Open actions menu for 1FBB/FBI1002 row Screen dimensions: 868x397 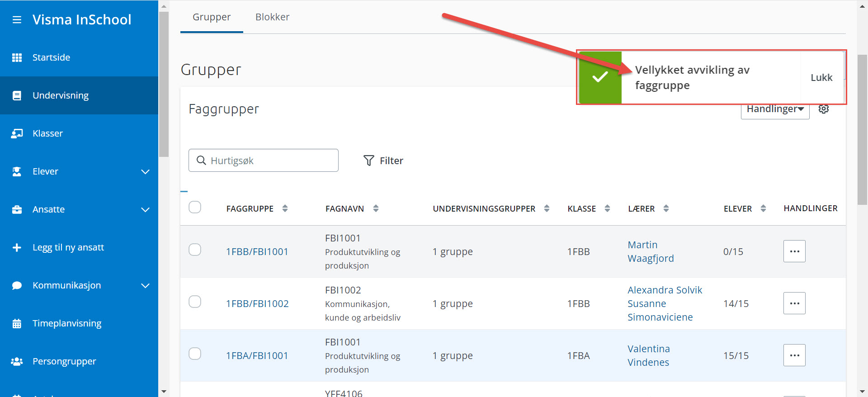(x=794, y=303)
